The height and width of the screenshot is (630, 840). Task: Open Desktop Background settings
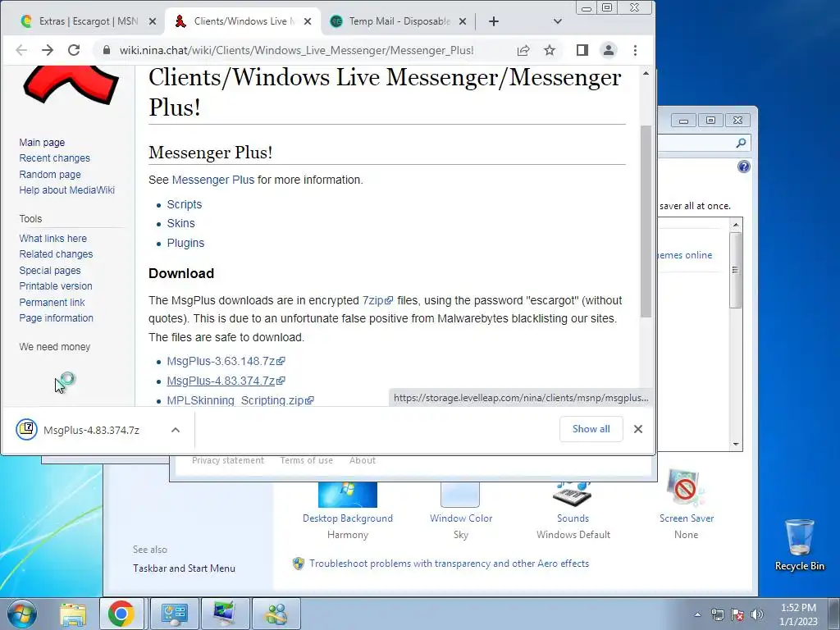(348, 511)
